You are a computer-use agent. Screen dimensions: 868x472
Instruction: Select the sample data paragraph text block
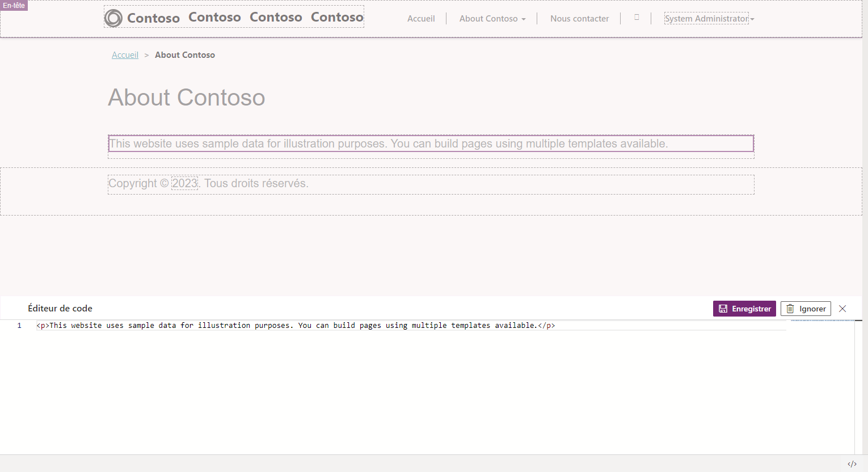(x=431, y=144)
